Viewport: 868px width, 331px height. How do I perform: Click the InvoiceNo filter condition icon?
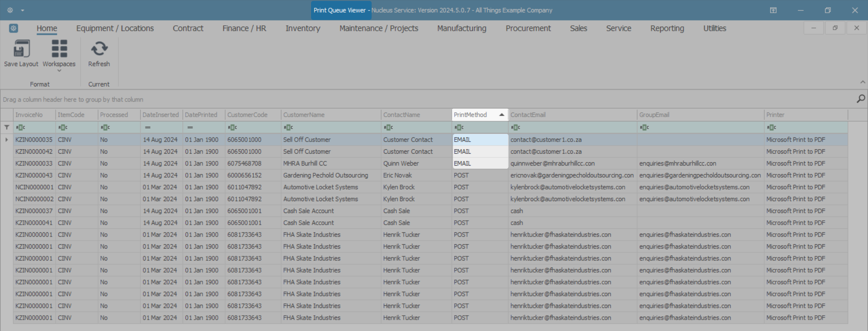[x=20, y=128]
